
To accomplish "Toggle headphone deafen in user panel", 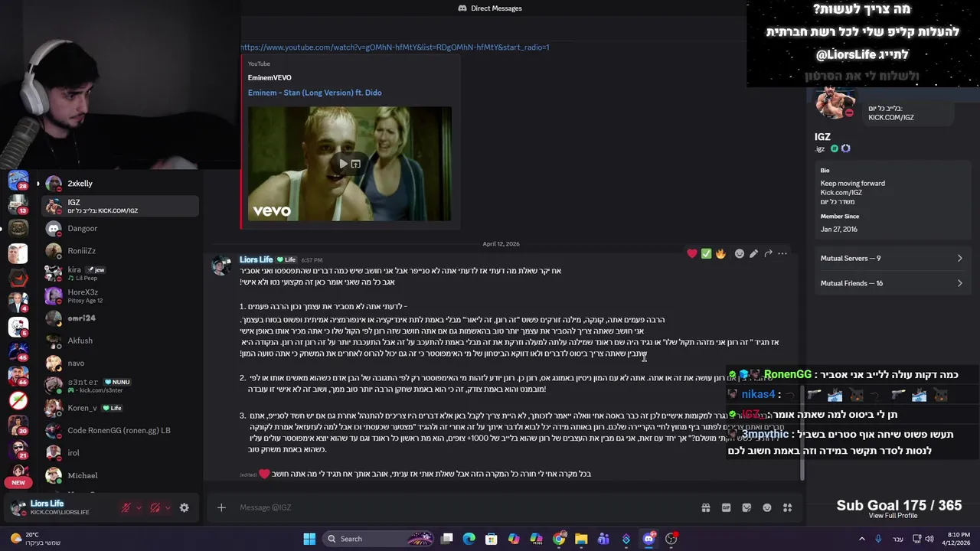I will coord(155,507).
